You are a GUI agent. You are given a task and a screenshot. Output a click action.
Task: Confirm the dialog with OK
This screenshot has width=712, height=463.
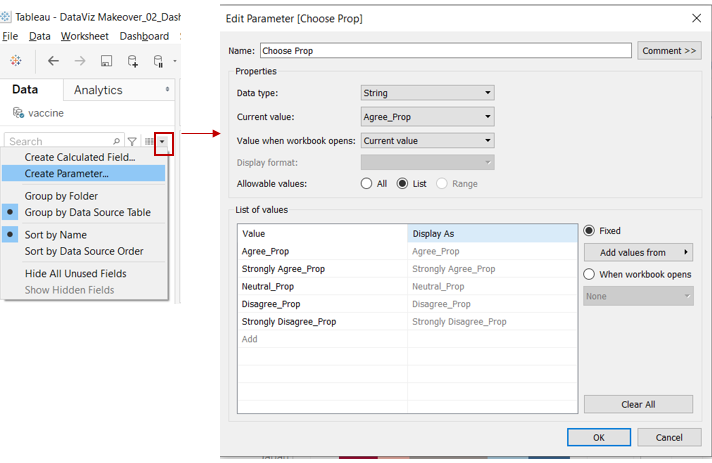tap(598, 437)
